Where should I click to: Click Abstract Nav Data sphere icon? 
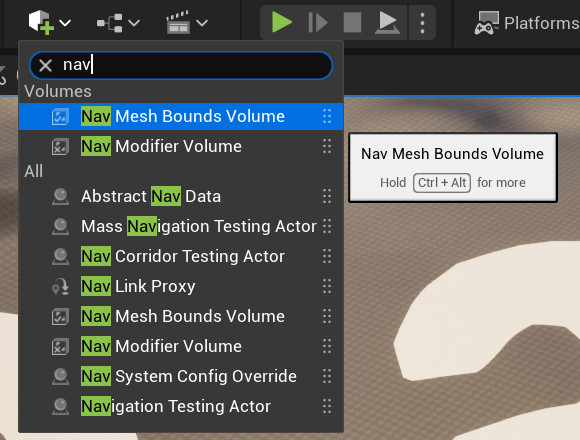pyautogui.click(x=60, y=196)
